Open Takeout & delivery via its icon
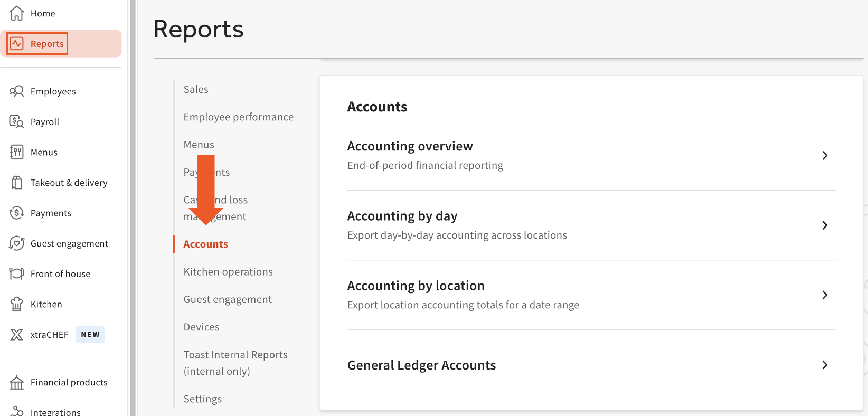This screenshot has width=868, height=416. (16, 182)
